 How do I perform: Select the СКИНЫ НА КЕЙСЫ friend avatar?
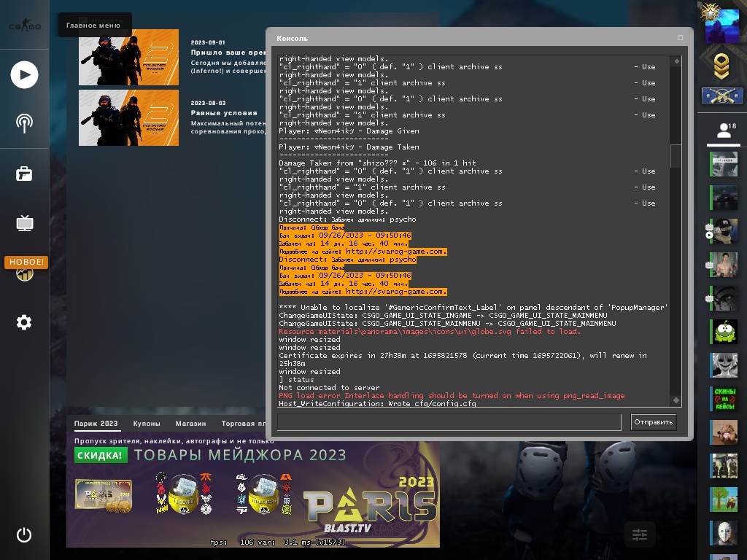point(724,399)
